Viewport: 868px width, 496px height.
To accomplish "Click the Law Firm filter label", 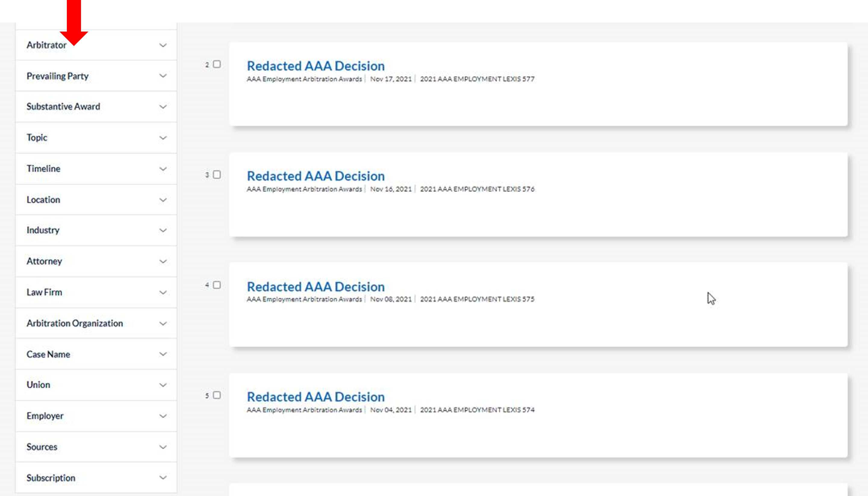I will 44,292.
